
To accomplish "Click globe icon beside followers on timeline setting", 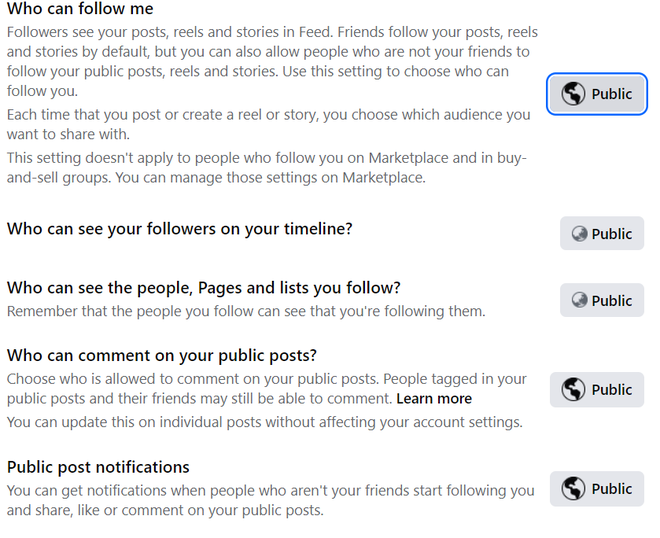I will pyautogui.click(x=579, y=234).
